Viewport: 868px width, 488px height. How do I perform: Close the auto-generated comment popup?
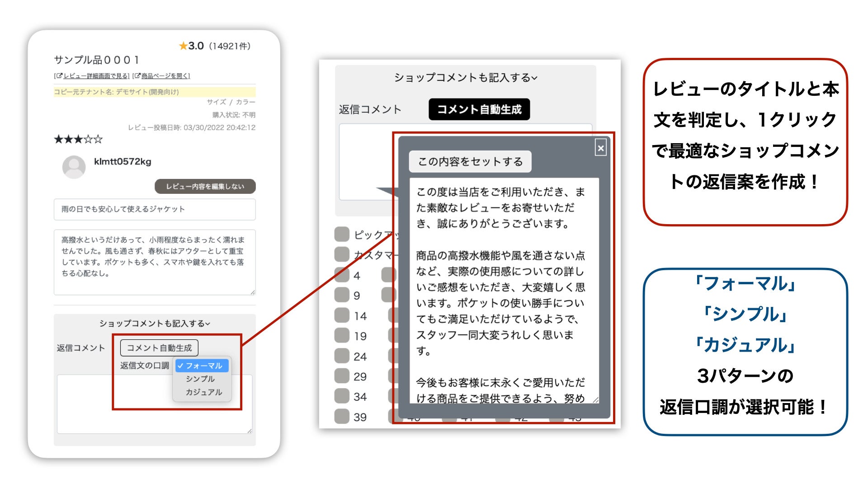[600, 148]
